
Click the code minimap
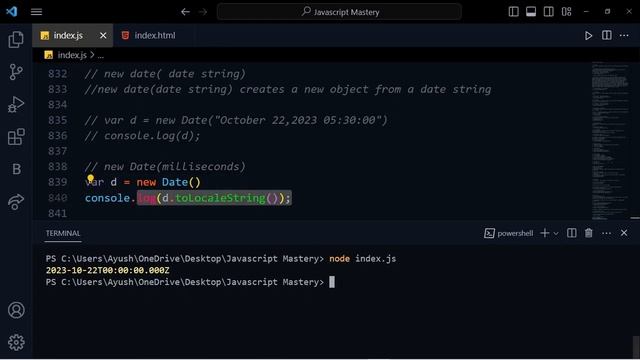point(610,140)
